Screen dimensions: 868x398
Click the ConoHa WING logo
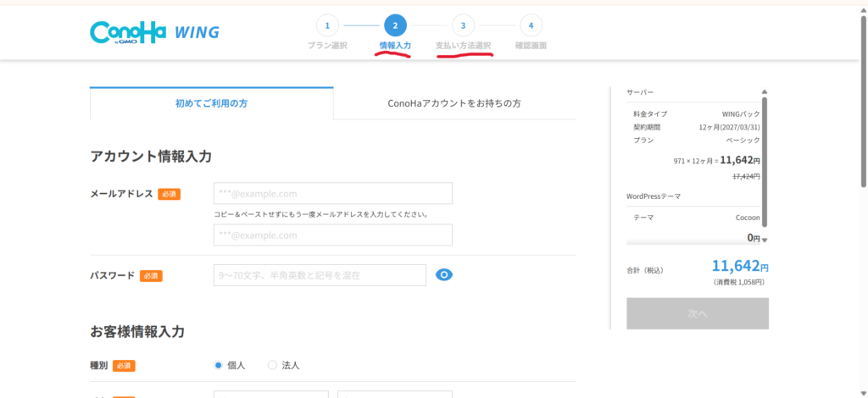pyautogui.click(x=154, y=32)
